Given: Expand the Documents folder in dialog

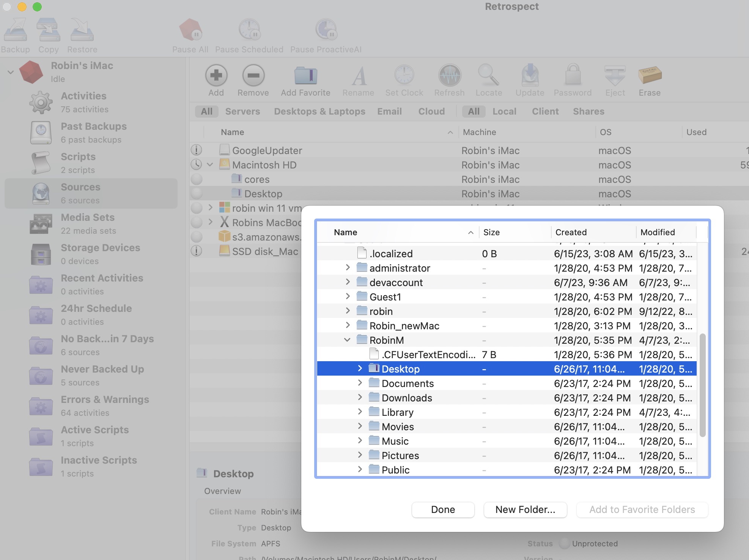Looking at the screenshot, I should click(x=360, y=383).
